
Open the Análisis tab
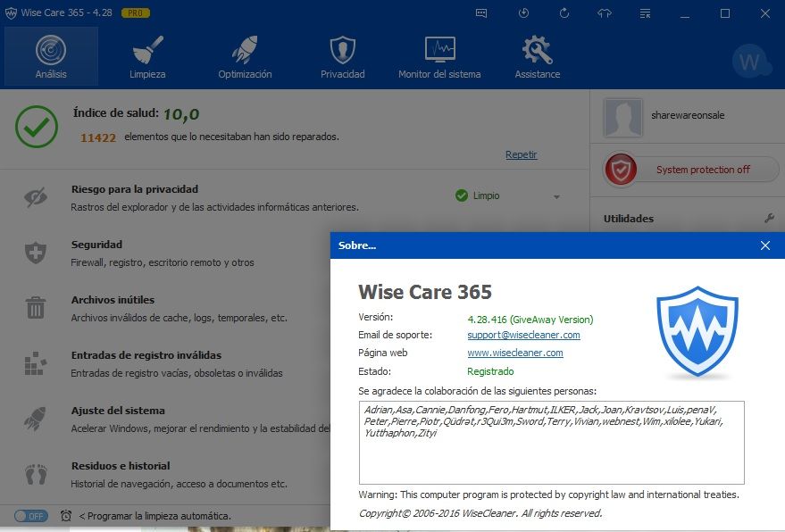[51, 56]
